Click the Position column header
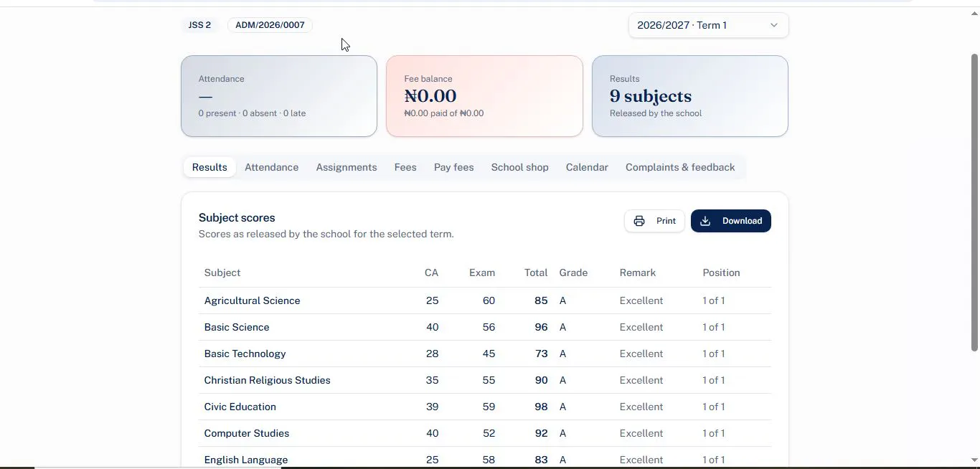 (721, 273)
